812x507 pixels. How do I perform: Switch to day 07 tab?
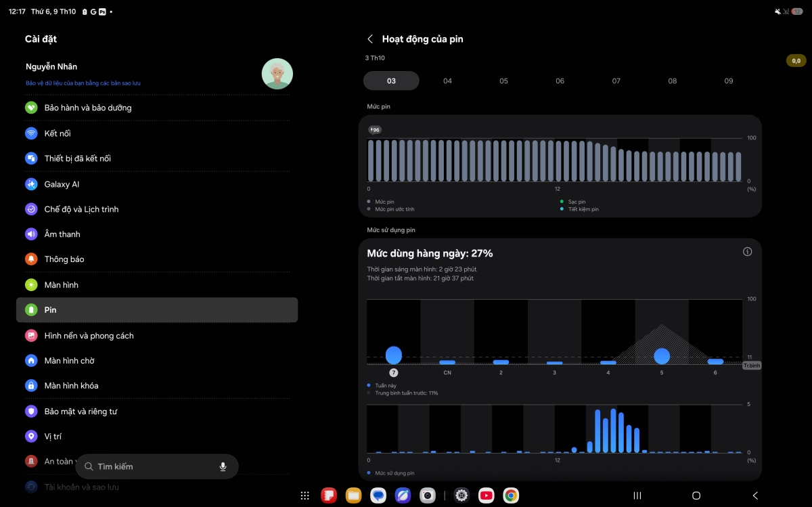point(616,81)
